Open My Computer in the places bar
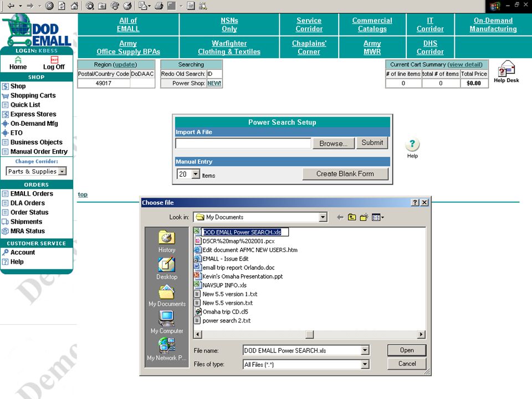Viewport: 532px width, 399px height. 167,323
